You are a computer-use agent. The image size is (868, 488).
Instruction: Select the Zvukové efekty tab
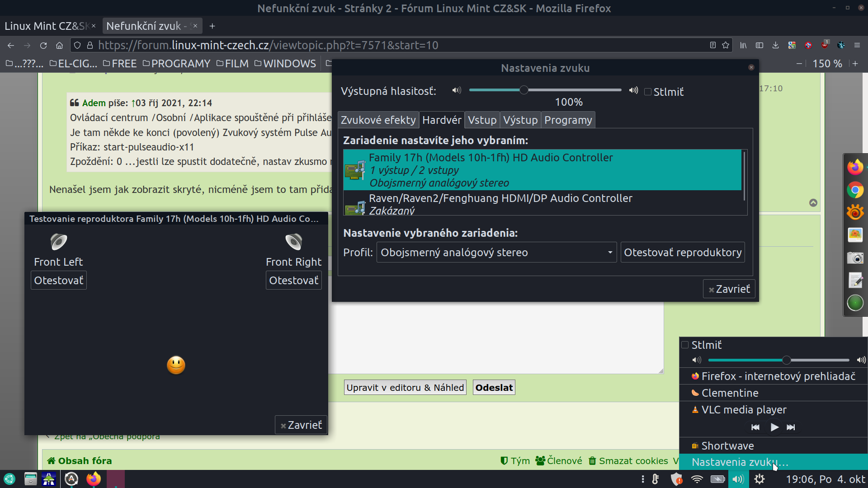tap(378, 120)
